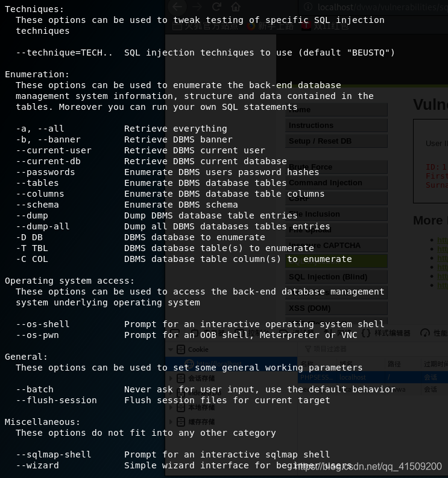Open the Firefox home page icon
Screen dimensions: 448x478
coord(235,7)
